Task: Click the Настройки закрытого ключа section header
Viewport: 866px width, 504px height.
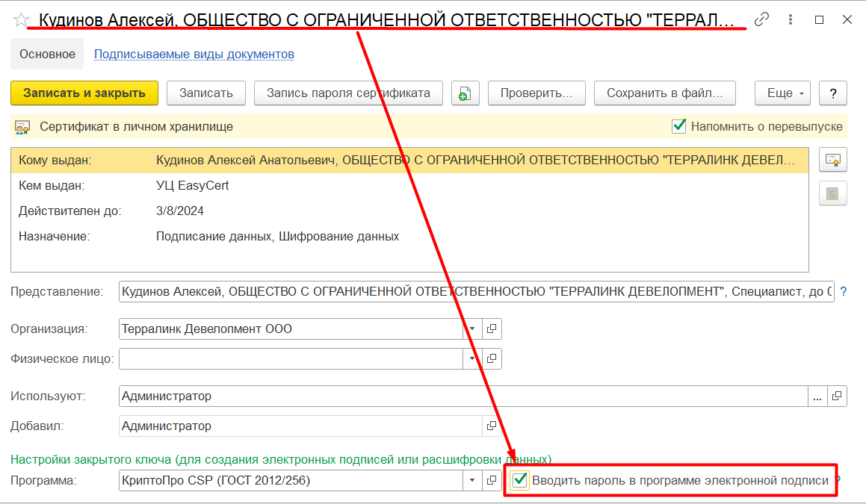Action: coord(280,459)
